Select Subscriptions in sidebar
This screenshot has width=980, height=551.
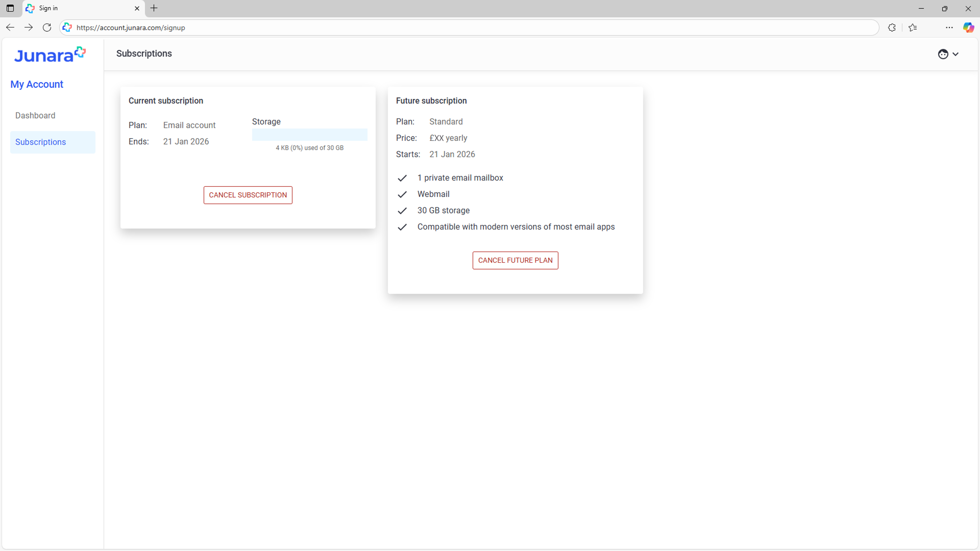point(53,142)
